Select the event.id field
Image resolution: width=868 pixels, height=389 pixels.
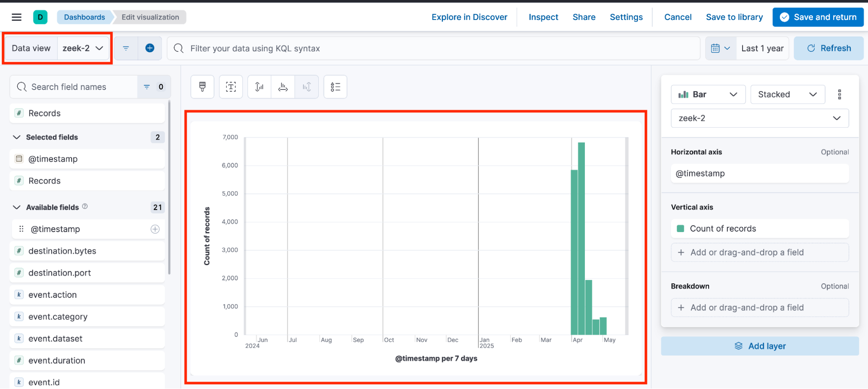coord(87,382)
